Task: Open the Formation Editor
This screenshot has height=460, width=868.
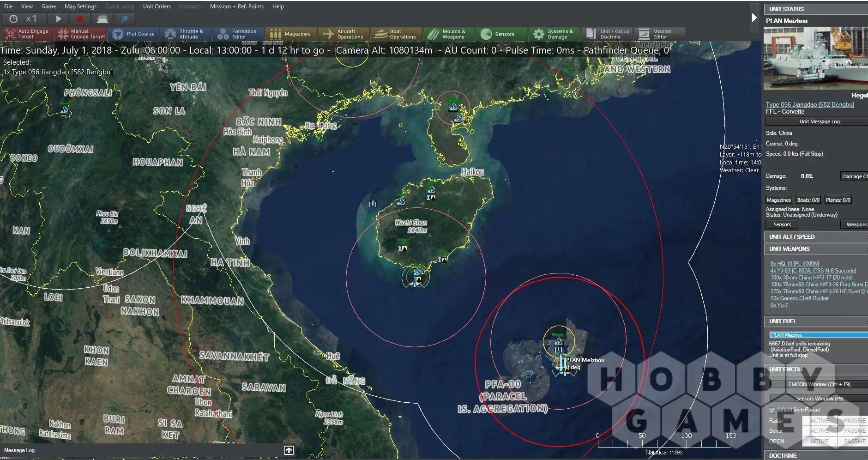Action: pyautogui.click(x=239, y=34)
